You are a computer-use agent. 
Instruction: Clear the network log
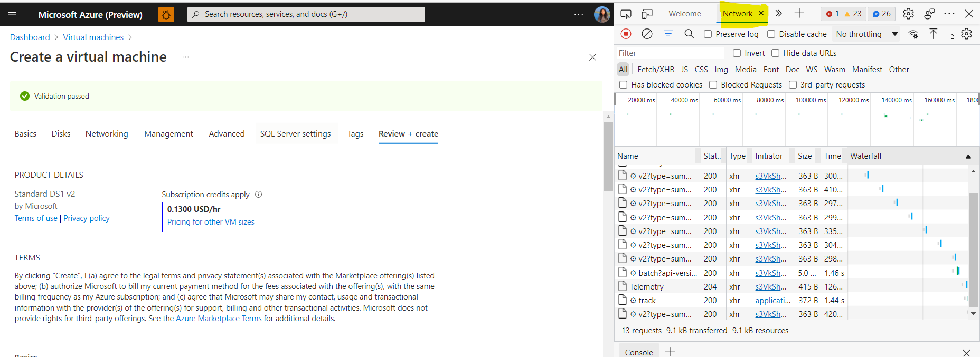[x=647, y=34]
